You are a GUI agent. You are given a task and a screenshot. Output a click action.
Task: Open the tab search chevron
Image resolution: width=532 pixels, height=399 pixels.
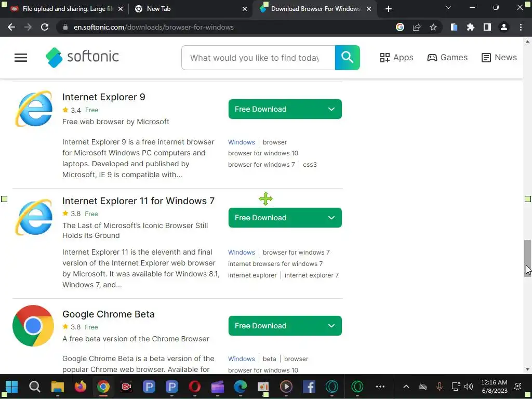(x=448, y=7)
